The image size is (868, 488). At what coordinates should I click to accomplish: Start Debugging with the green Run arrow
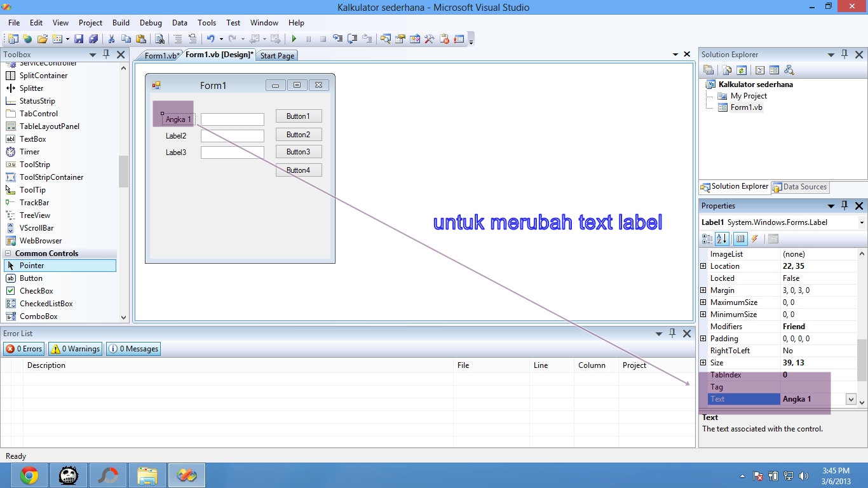(x=294, y=39)
